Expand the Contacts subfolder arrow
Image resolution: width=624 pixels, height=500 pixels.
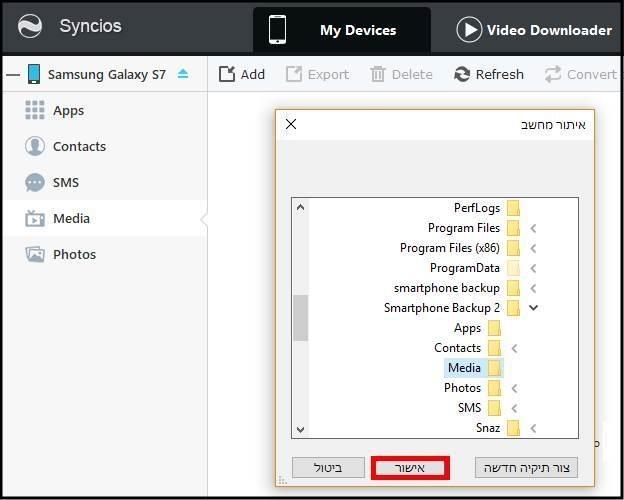[x=514, y=348]
